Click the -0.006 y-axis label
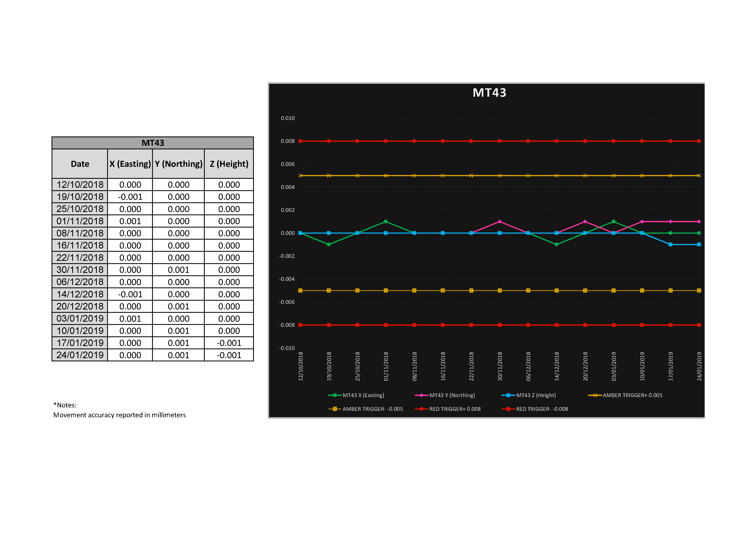Image resolution: width=756 pixels, height=534 pixels. coord(287,302)
